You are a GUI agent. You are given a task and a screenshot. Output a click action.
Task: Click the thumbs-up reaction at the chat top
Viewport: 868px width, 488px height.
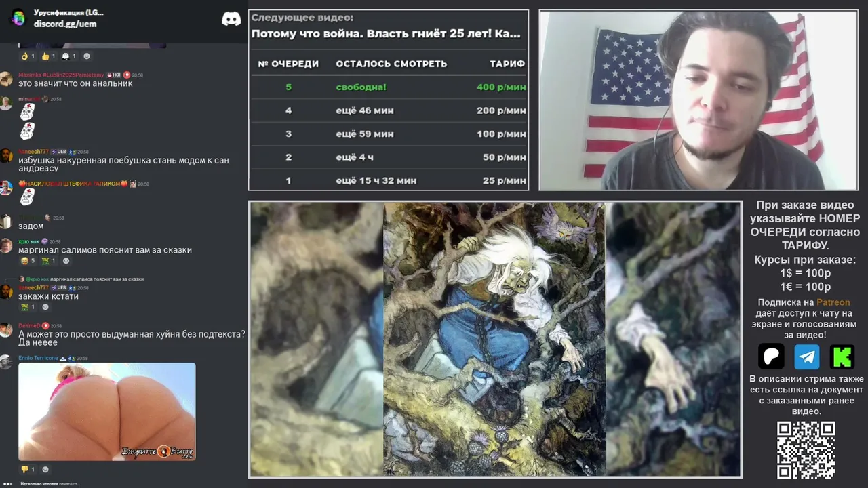click(48, 56)
